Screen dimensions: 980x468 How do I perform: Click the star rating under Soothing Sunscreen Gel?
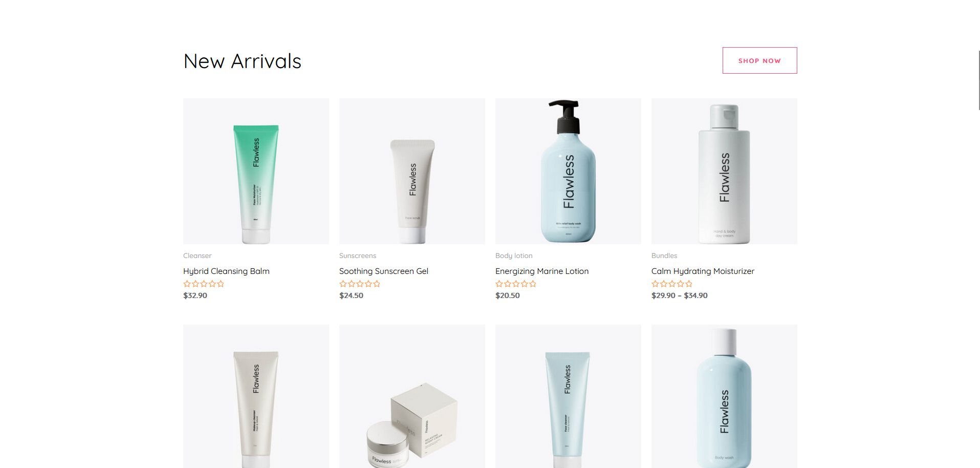(360, 284)
